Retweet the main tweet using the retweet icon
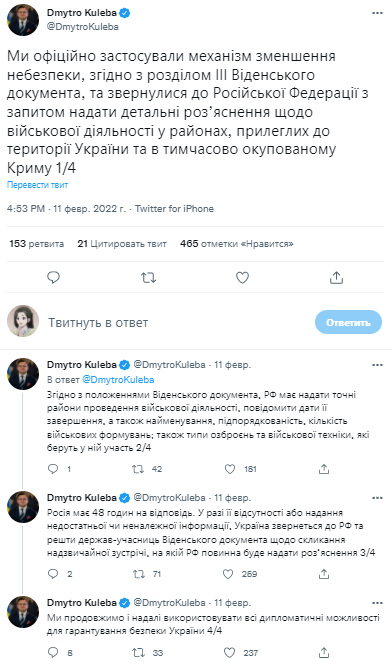The image size is (392, 664). 149,278
